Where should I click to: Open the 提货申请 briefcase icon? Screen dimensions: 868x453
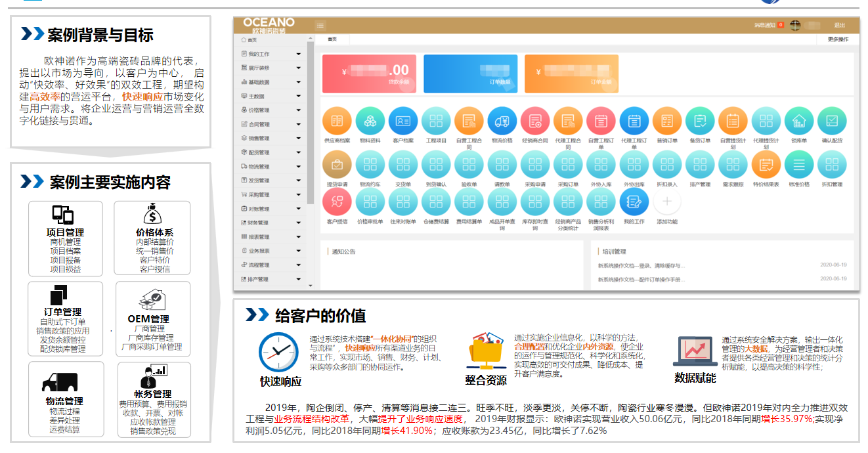[337, 165]
